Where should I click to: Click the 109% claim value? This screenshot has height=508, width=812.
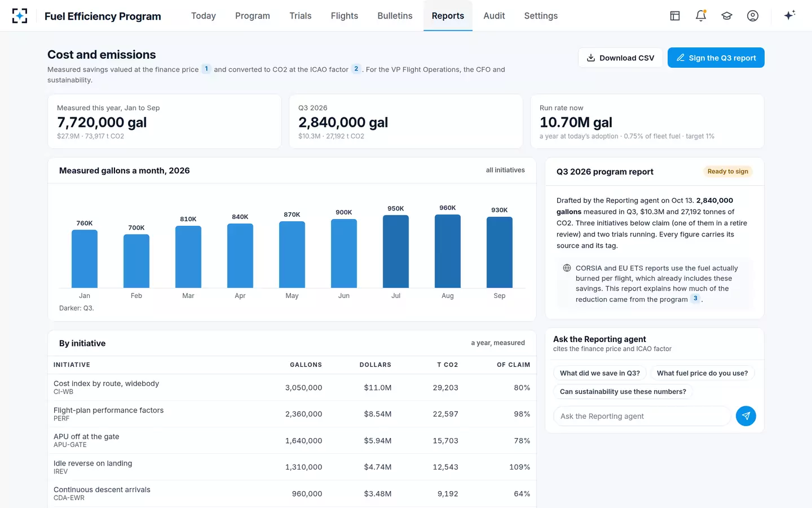tap(520, 467)
